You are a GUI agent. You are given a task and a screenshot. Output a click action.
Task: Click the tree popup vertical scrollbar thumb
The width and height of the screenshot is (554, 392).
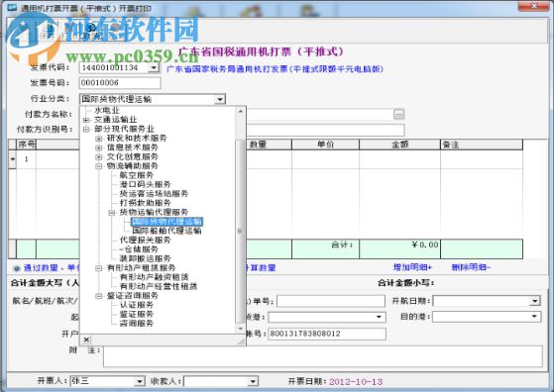coord(240,231)
